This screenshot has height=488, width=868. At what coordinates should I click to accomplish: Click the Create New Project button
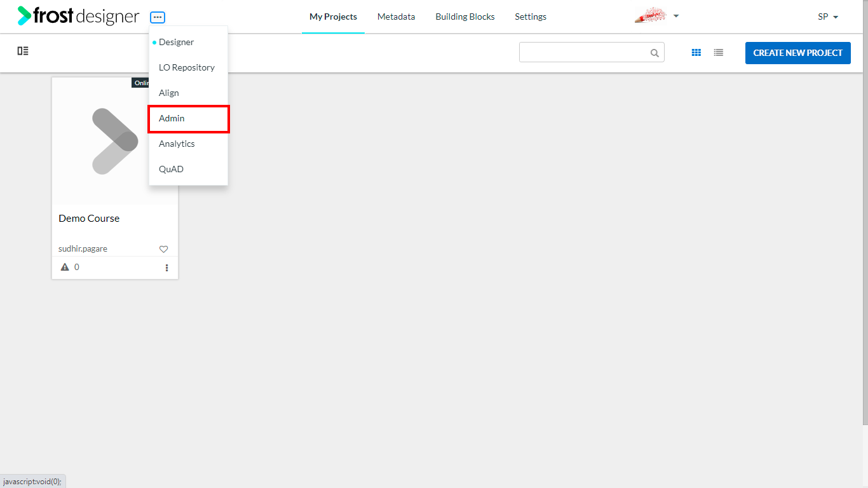[x=797, y=53]
